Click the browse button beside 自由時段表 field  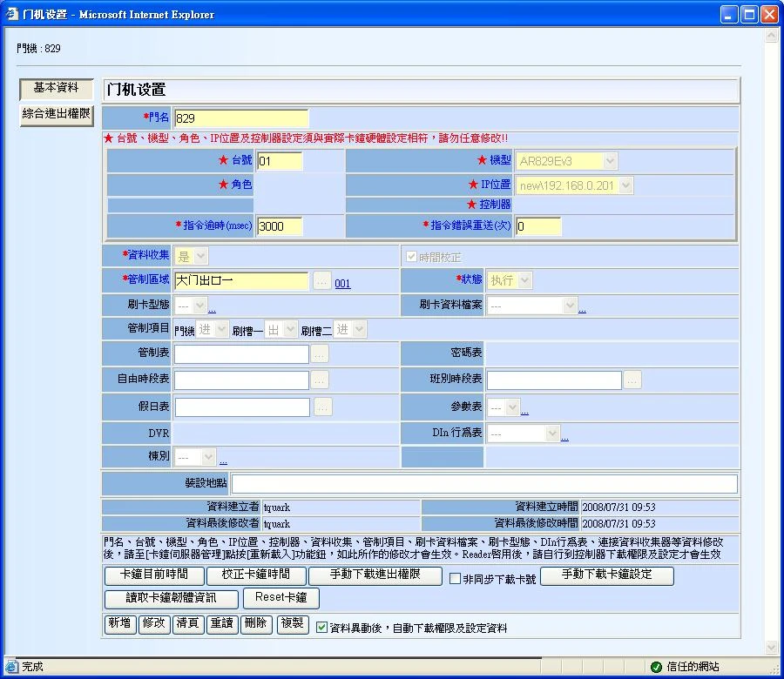(320, 380)
